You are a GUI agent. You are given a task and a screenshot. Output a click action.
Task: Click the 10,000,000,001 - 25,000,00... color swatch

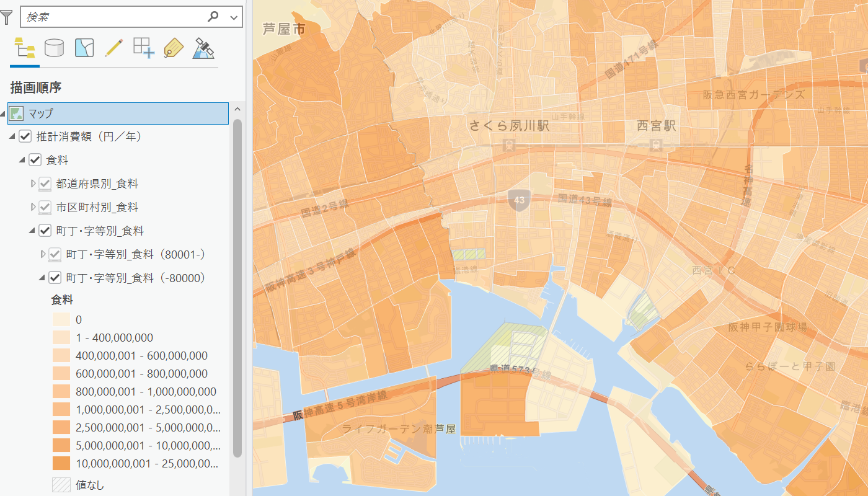[x=61, y=463]
